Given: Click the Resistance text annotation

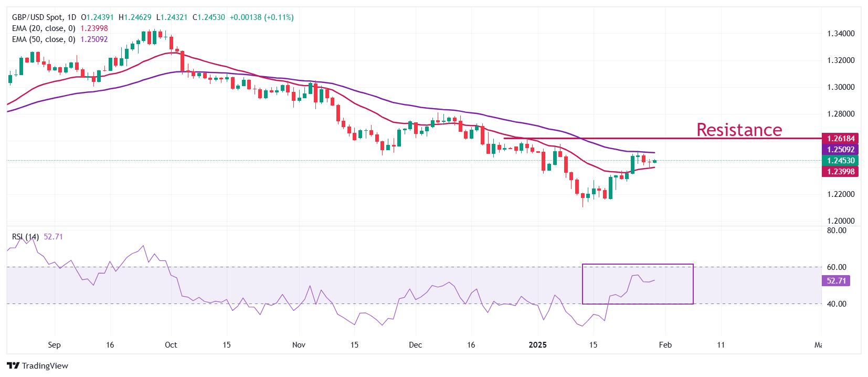Looking at the screenshot, I should point(739,129).
